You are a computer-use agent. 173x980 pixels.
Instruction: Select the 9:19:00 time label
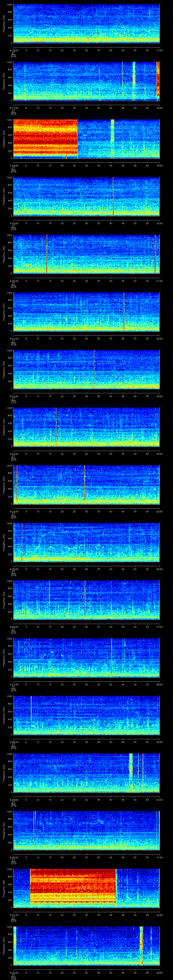click(14, 223)
